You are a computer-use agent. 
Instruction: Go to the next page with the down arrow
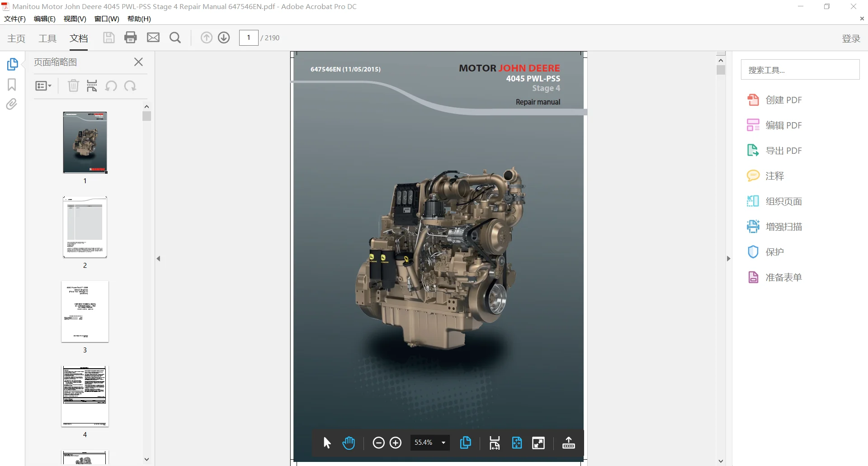[224, 38]
